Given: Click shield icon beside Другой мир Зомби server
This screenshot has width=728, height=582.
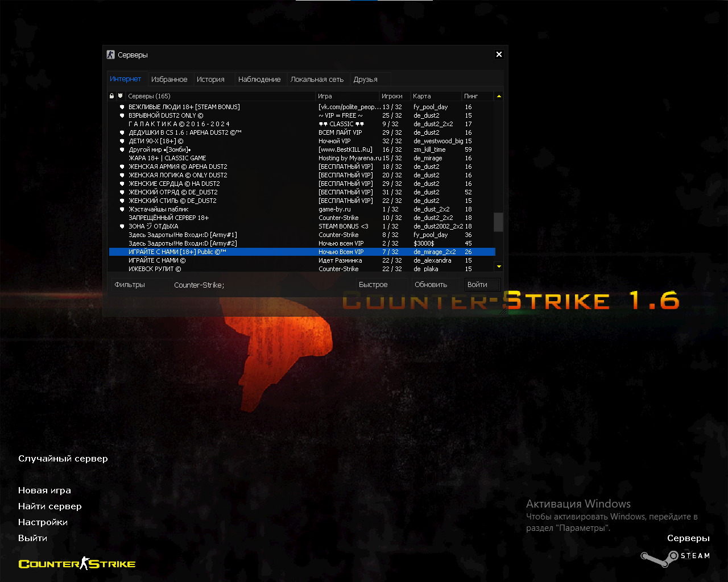Looking at the screenshot, I should point(122,149).
